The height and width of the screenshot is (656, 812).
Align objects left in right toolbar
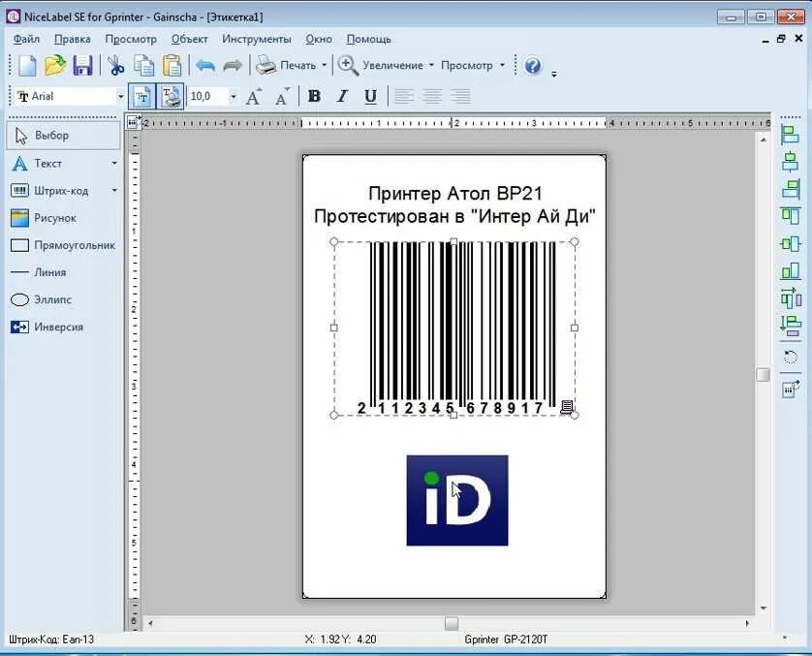(x=791, y=135)
